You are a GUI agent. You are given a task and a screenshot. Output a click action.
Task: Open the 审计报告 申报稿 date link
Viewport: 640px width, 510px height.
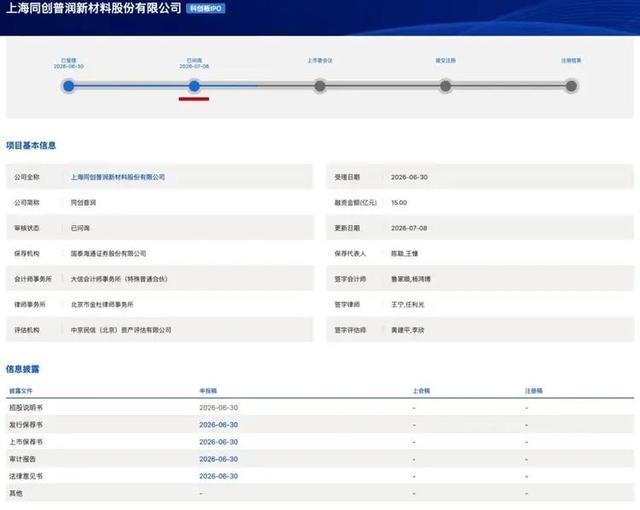(x=218, y=459)
